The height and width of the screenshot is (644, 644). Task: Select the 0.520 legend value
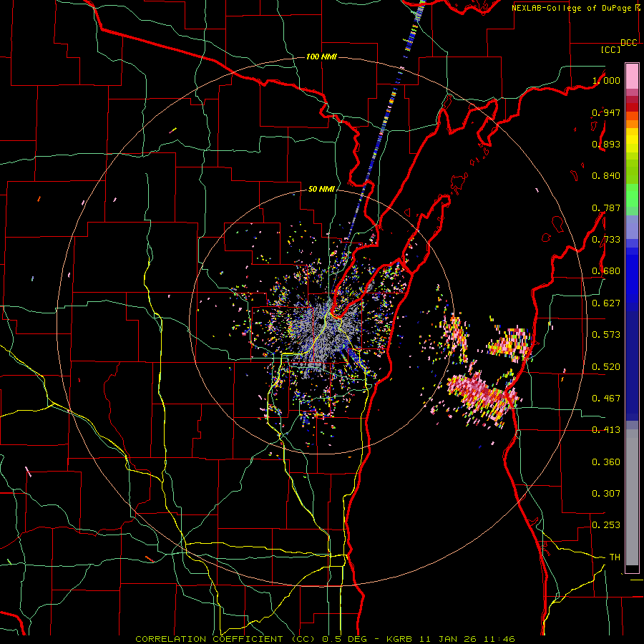point(606,367)
